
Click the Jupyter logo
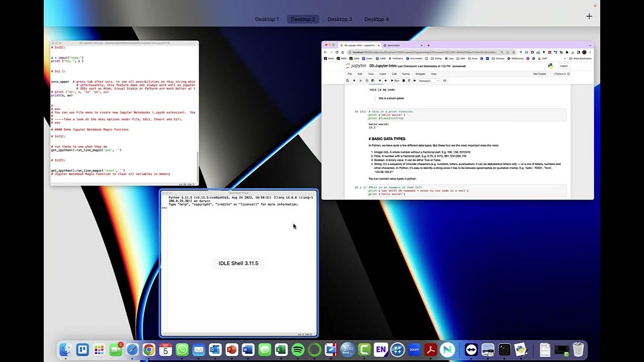tap(356, 66)
